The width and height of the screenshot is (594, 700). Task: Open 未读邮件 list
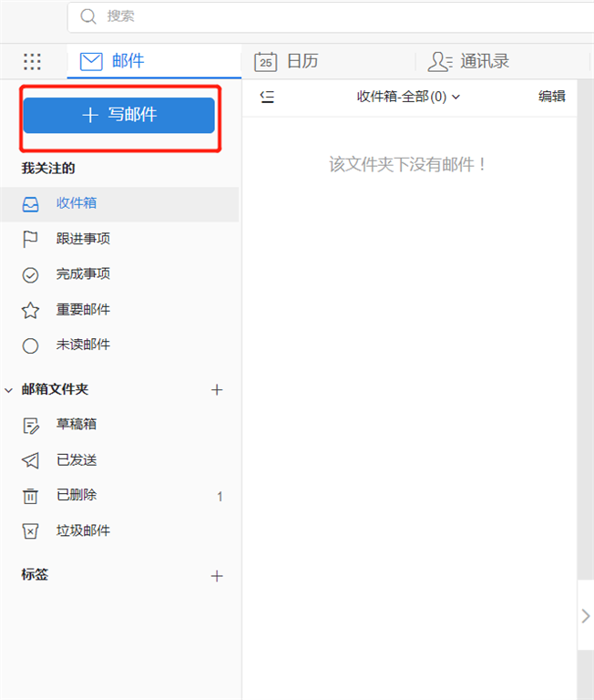(x=119, y=345)
